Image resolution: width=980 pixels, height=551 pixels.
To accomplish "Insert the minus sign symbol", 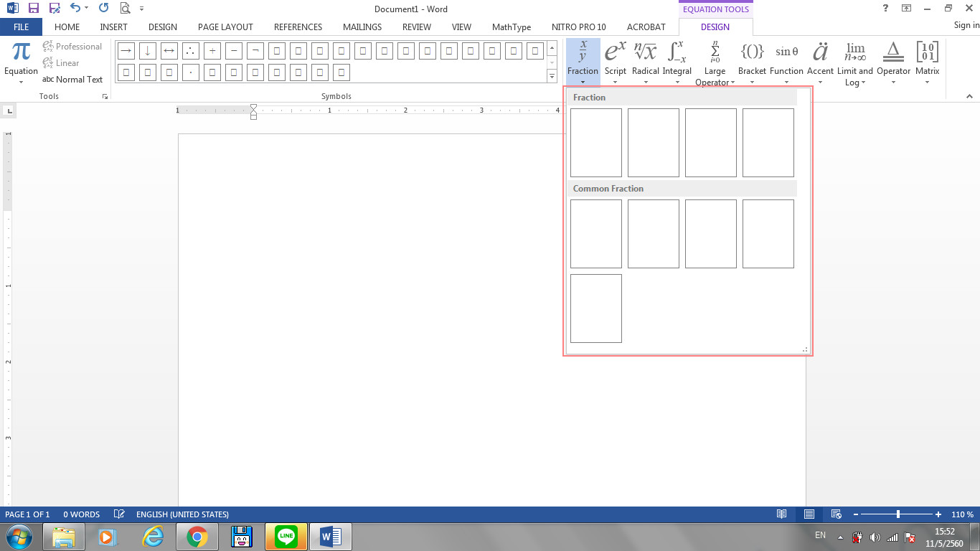I will tap(233, 51).
